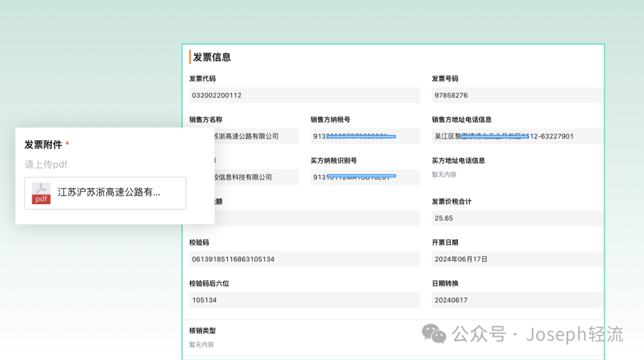
Task: Click 暂无内容 under 核销类型
Action: click(202, 344)
